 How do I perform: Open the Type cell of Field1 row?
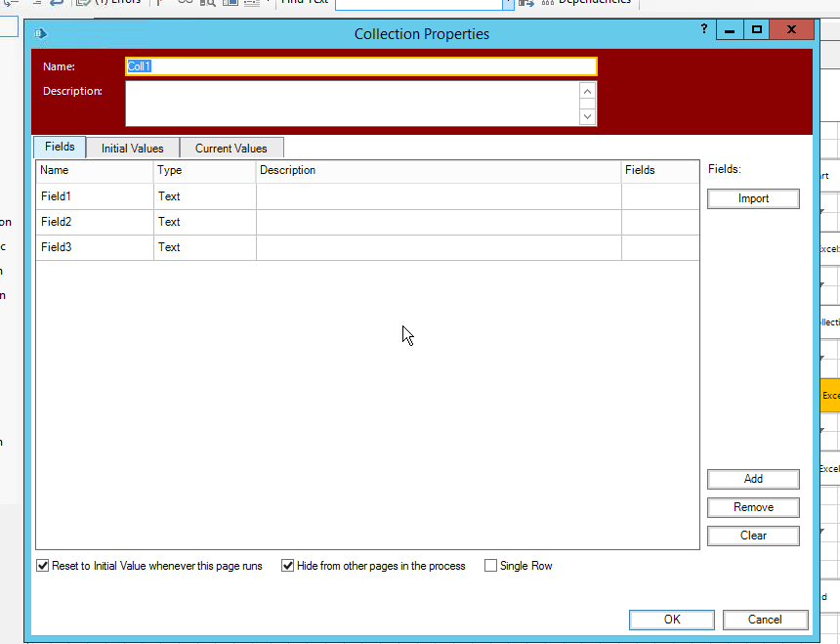[205, 196]
